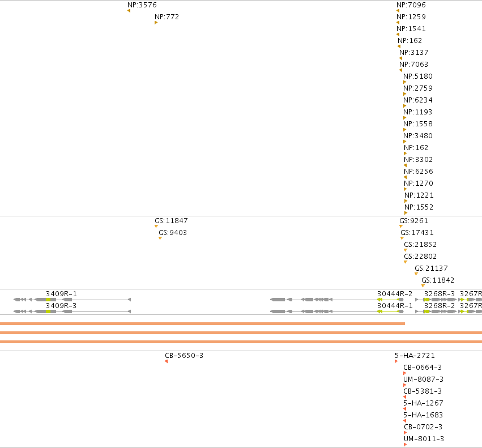This screenshot has height=448, width=482.
Task: Select the 3409R-3 transcript model glyph
Action: coord(72,312)
